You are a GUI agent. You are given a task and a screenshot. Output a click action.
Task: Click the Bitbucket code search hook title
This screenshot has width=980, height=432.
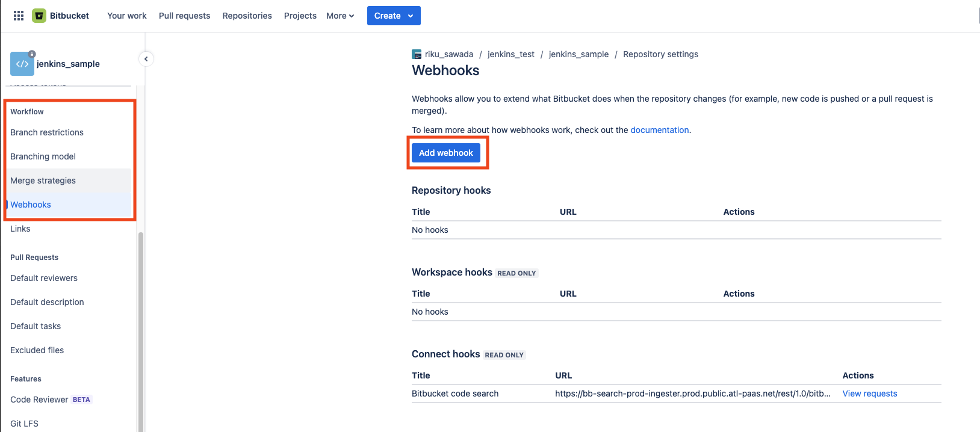pyautogui.click(x=455, y=393)
